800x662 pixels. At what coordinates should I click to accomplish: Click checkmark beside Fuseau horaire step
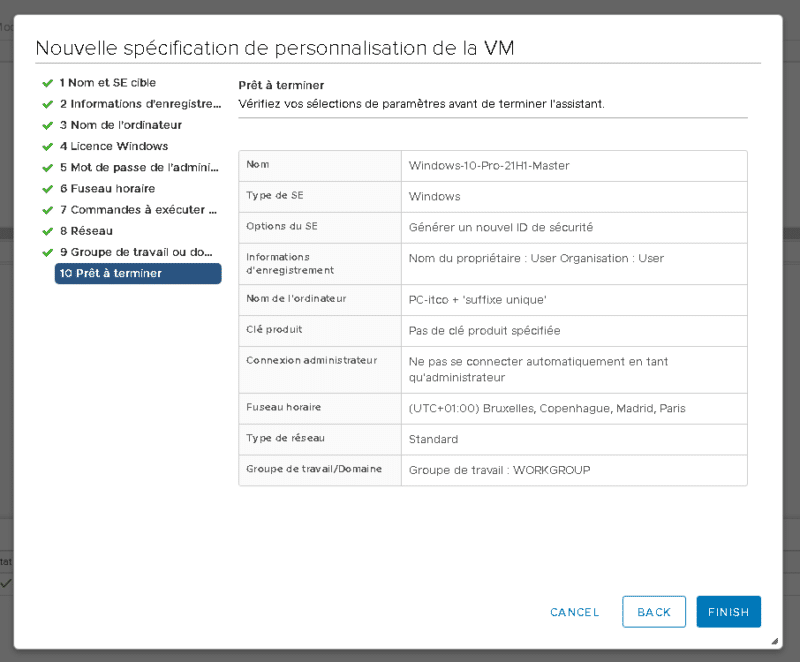(47, 189)
